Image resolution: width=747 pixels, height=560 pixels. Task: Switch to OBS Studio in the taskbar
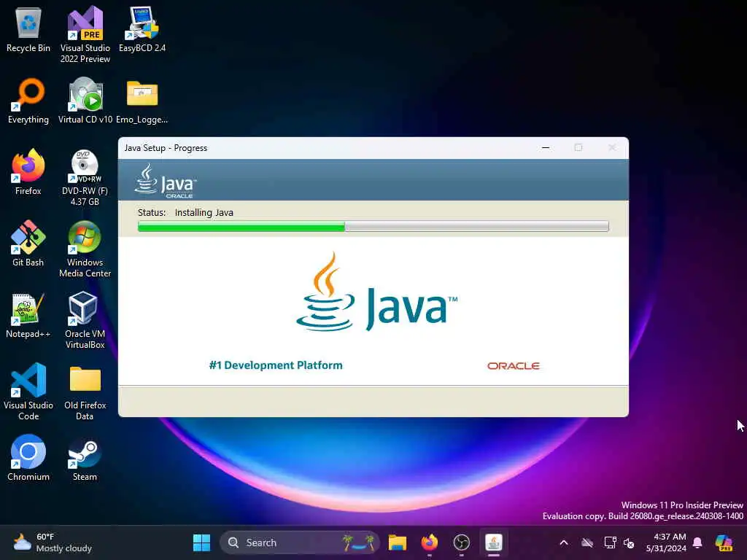coord(461,542)
